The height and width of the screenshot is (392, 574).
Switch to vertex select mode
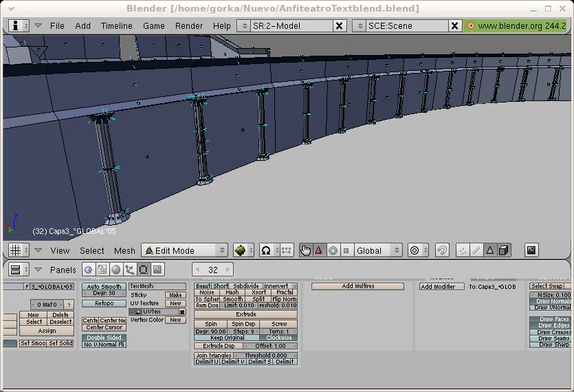coord(463,250)
